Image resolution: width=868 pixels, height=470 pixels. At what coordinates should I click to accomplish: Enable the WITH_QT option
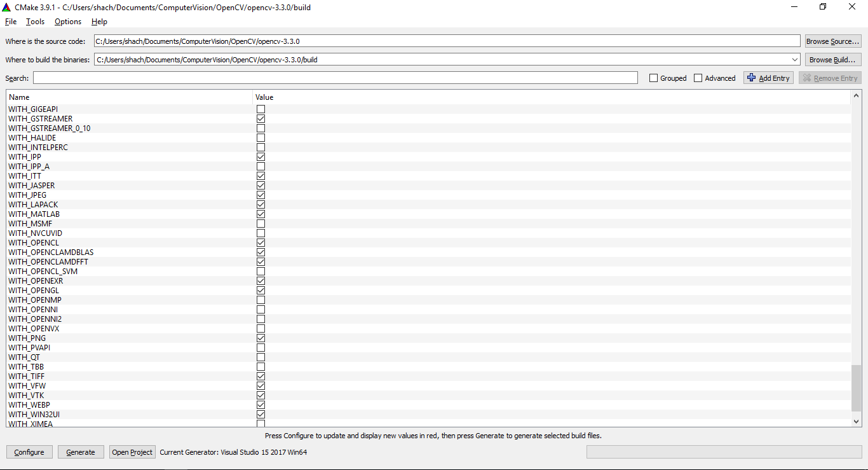click(x=261, y=357)
